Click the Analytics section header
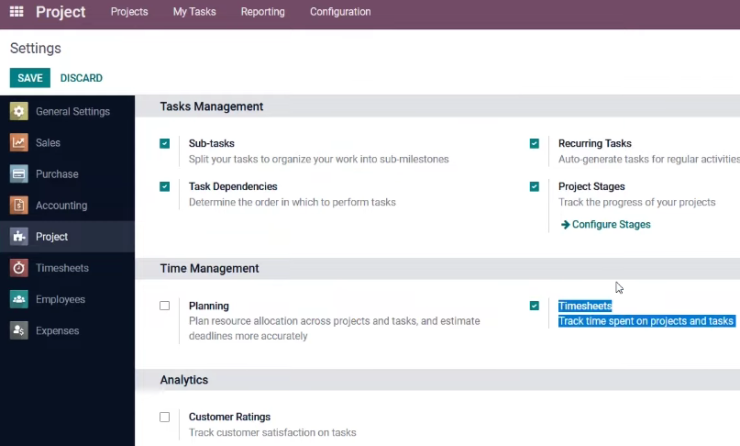Screen dimensions: 740x446 click(184, 380)
